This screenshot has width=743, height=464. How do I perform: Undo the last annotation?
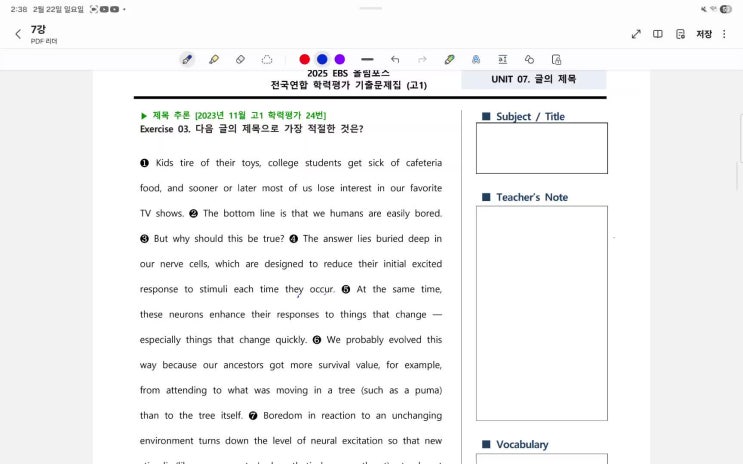pos(395,60)
